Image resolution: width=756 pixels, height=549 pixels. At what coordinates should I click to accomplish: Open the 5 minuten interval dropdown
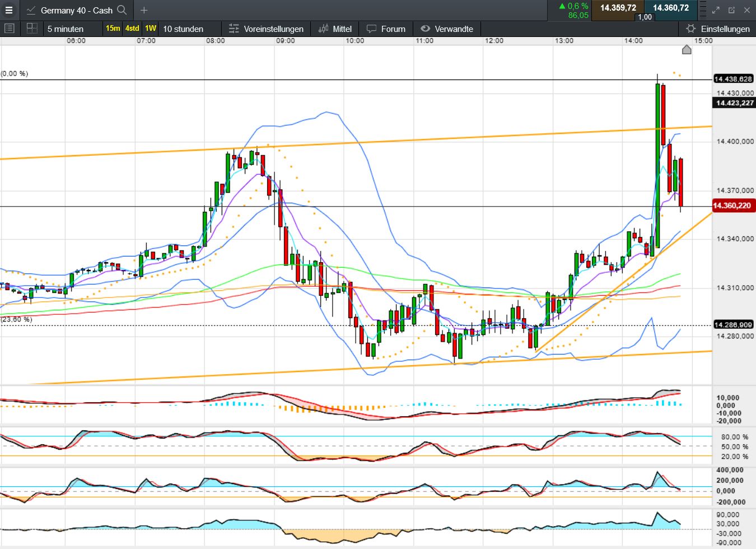(x=66, y=29)
